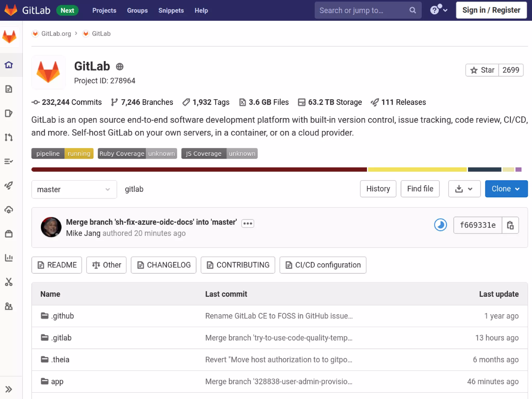Screen dimensions: 532x399
Task: Open Merge Requests in the sidebar
Action: pos(9,137)
